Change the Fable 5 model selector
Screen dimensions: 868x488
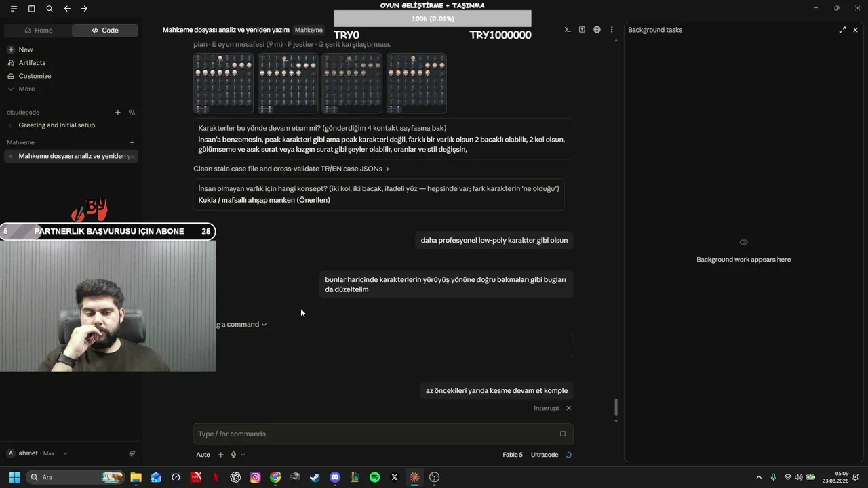(513, 455)
